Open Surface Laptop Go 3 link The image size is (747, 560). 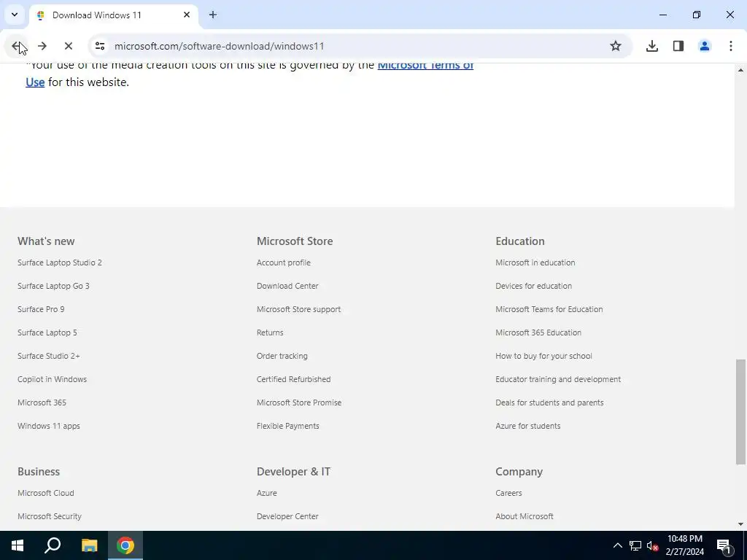pos(53,286)
